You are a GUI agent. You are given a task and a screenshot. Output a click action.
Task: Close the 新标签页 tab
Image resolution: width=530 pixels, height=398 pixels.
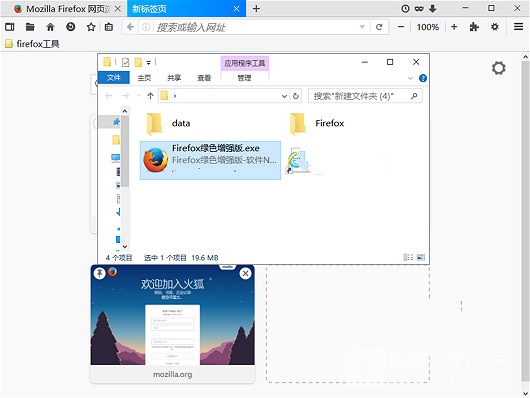tap(237, 9)
